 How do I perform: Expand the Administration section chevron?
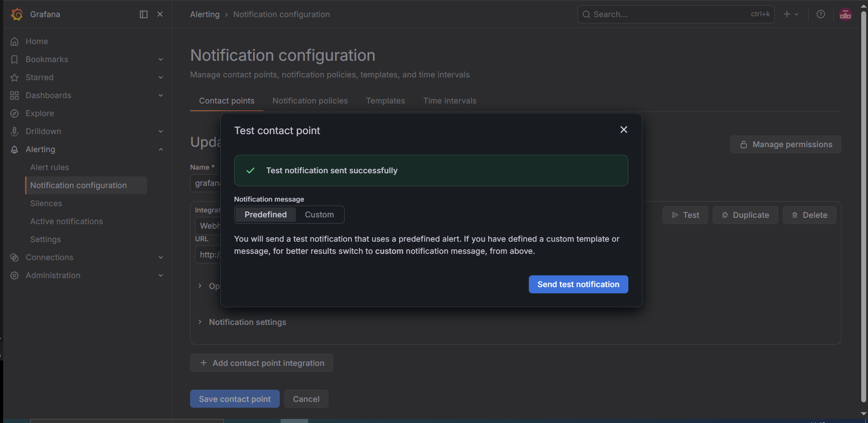161,275
